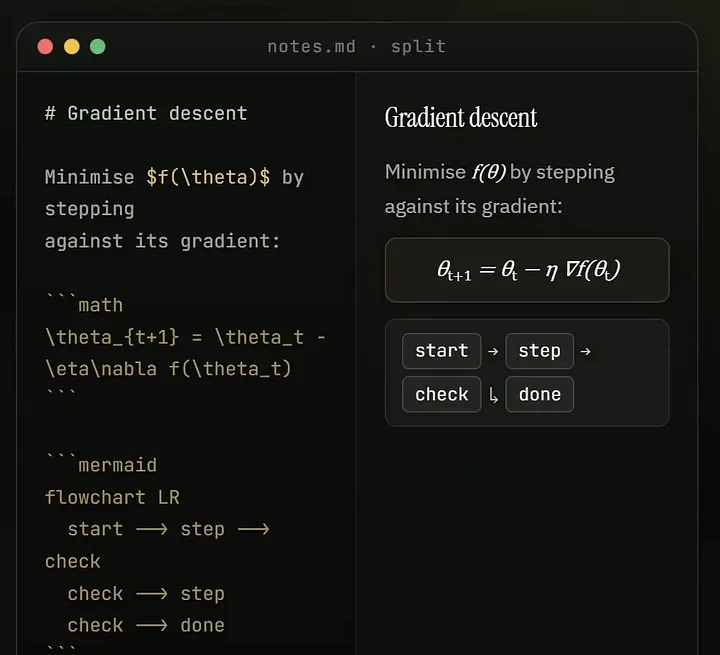
Task: Click the '$f(\theta)$' inline math in the editor
Action: point(208,177)
